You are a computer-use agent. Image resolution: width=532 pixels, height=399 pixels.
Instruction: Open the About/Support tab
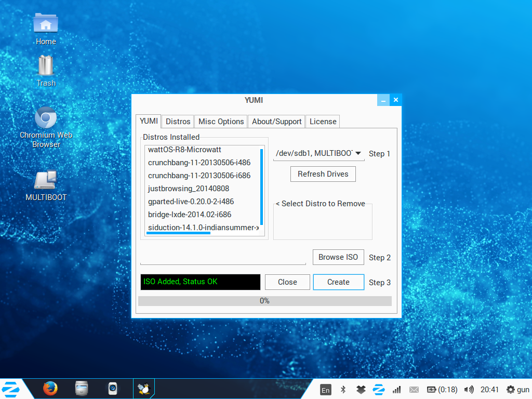point(276,122)
